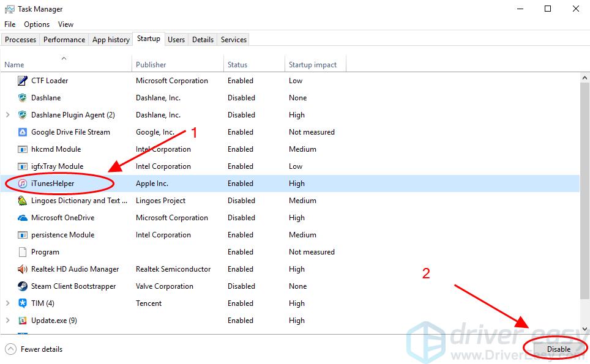Open the Options menu

36,24
